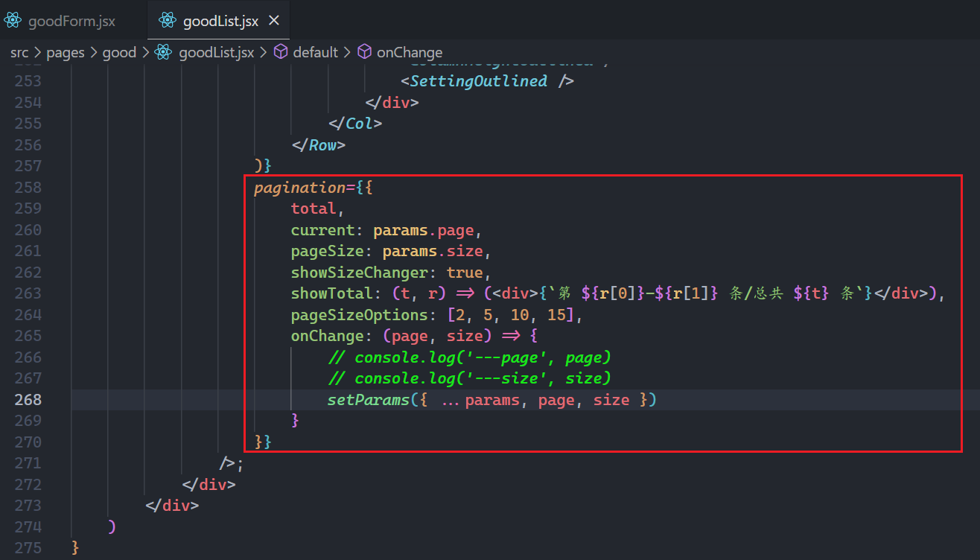Click line number 265 in gutter

click(28, 336)
